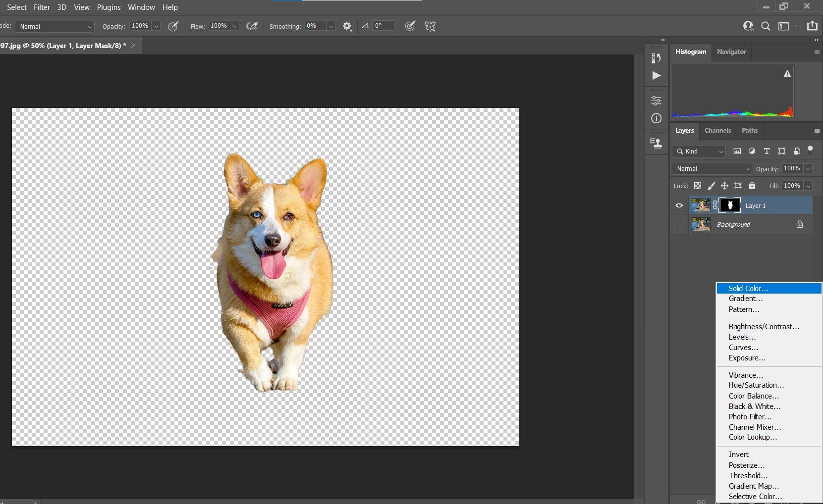The width and height of the screenshot is (823, 504).
Task: Open the Search magnifier icon
Action: click(x=766, y=26)
